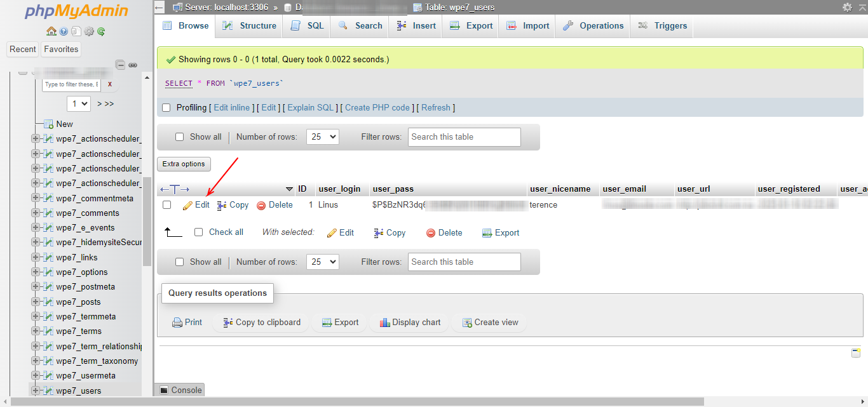Click the navigation panel vertical scrollbar thumb

147,221
